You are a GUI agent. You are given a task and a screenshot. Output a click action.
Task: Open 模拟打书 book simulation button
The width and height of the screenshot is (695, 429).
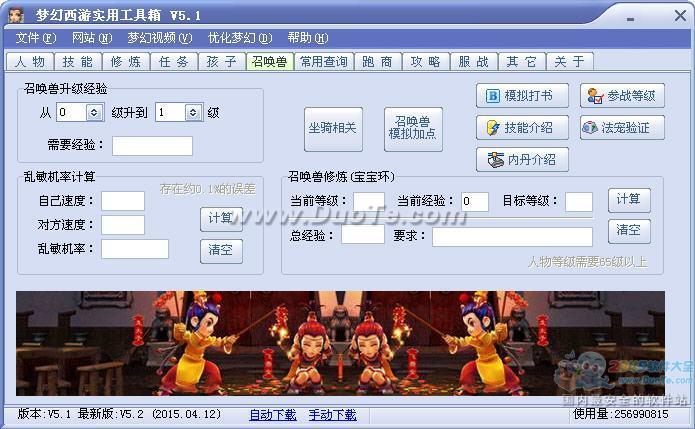522,95
